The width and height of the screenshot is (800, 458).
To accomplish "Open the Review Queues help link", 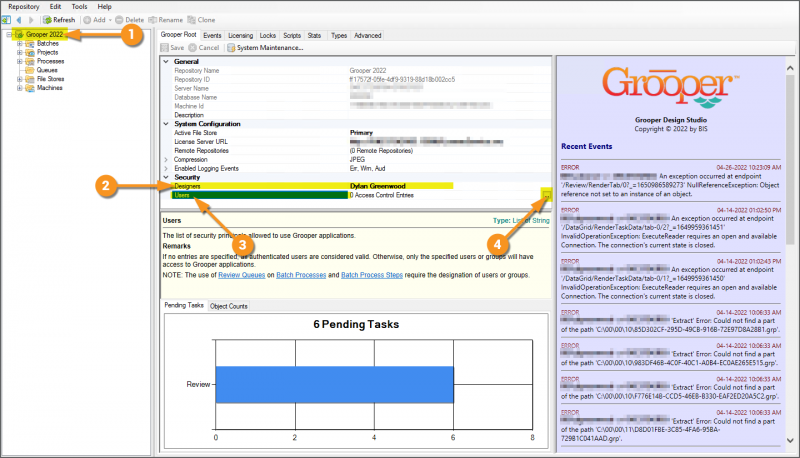I will pos(241,275).
